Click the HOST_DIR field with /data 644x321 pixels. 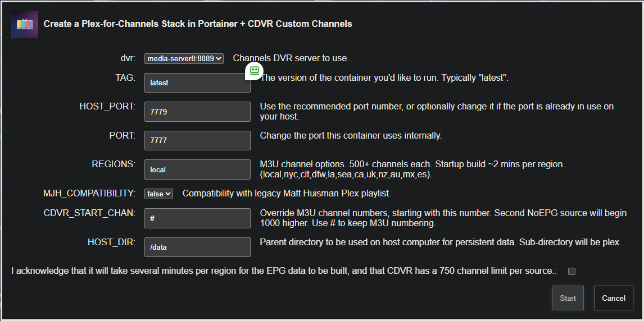point(197,247)
